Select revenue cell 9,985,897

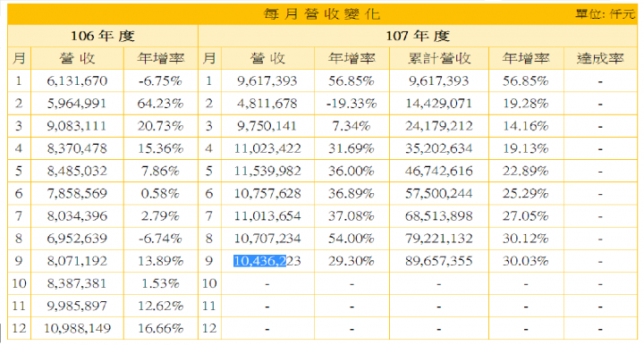tap(77, 306)
